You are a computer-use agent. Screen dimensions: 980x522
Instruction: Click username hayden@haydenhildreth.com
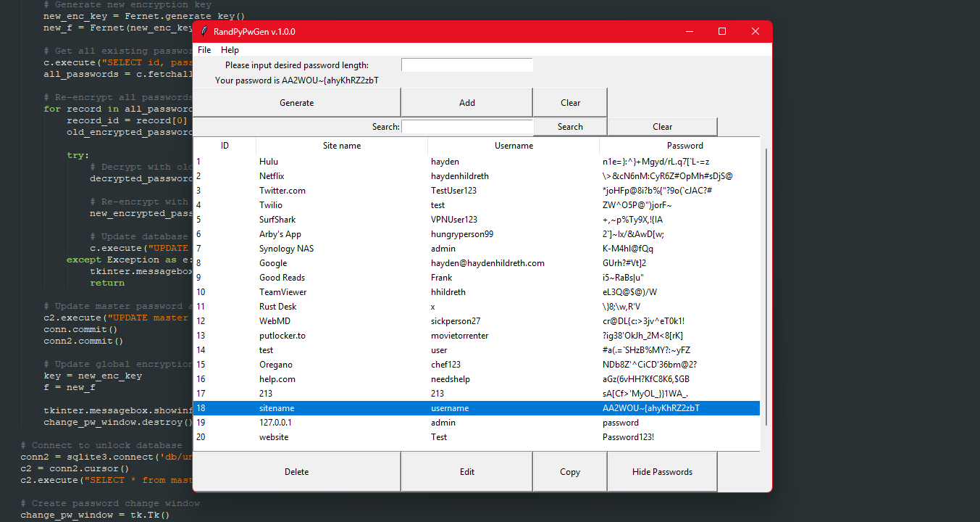487,263
